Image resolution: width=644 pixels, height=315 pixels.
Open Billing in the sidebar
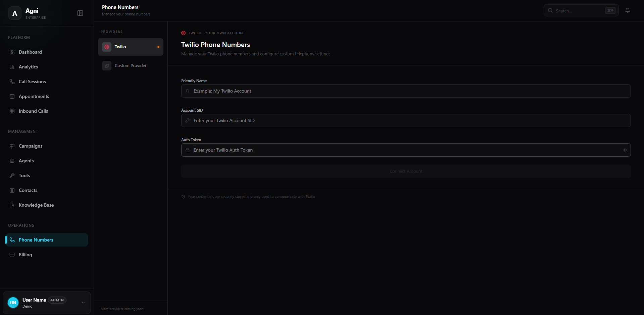[26, 255]
